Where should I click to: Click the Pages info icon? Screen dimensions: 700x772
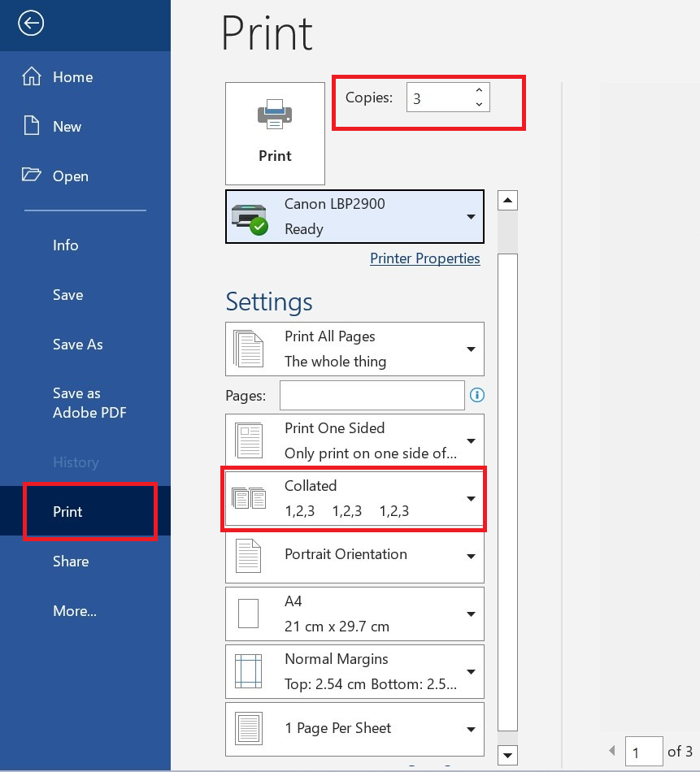477,395
